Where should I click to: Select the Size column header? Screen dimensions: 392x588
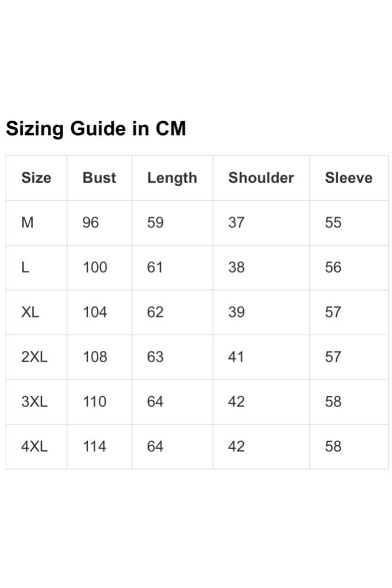point(36,178)
